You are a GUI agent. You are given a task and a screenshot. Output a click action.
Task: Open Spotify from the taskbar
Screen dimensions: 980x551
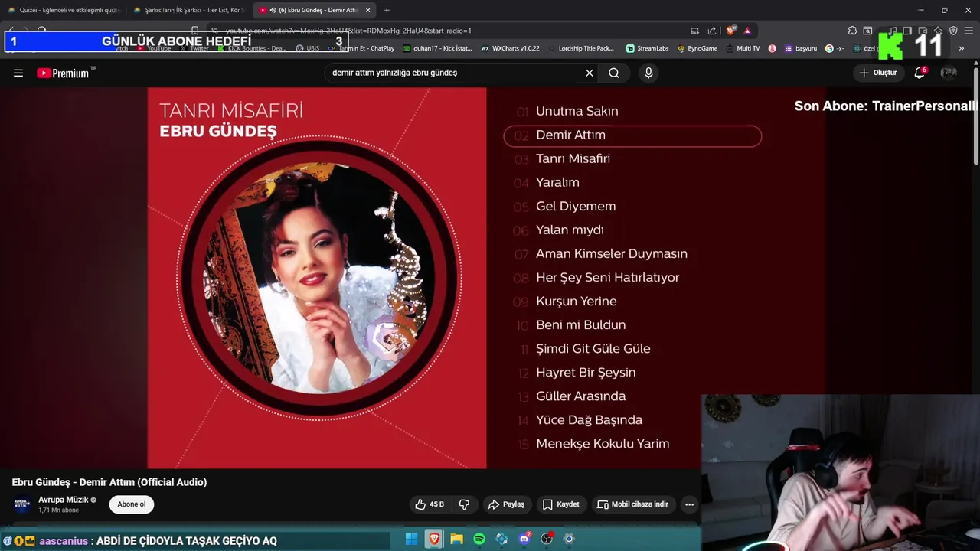pyautogui.click(x=479, y=539)
